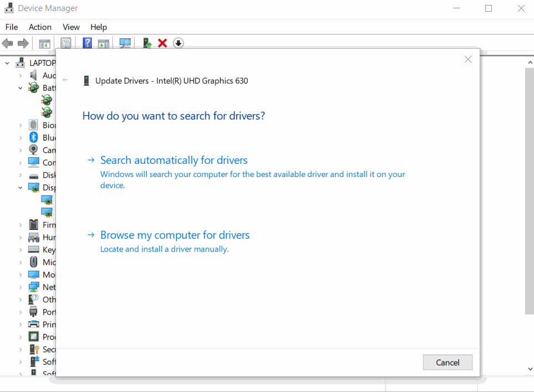Image resolution: width=534 pixels, height=392 pixels.
Task: Open the Action menu
Action: coord(39,27)
